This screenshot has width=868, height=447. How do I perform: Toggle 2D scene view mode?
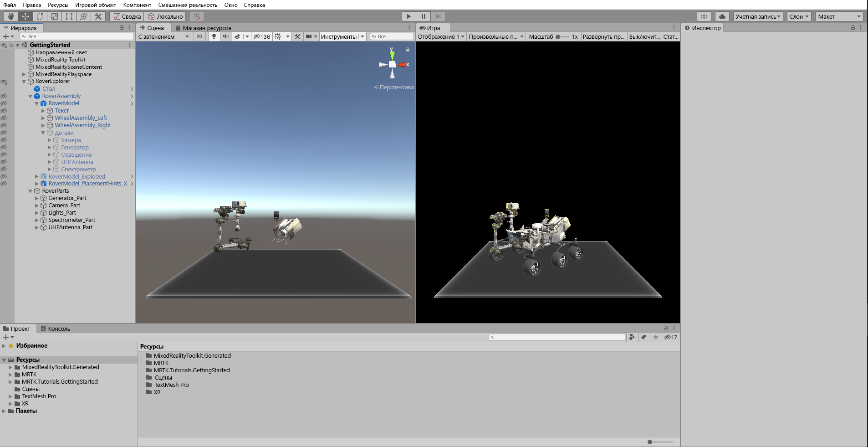pos(199,36)
